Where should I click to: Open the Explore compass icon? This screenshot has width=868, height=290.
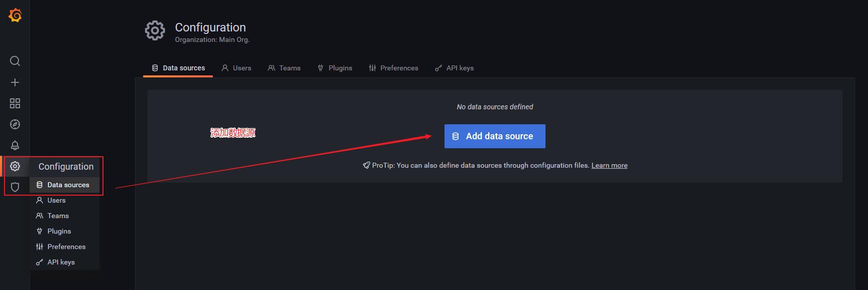15,124
